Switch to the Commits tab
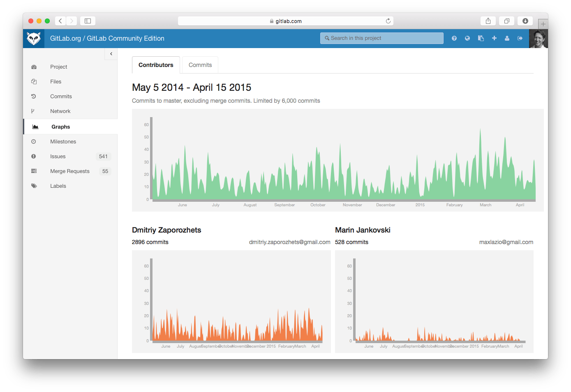The image size is (571, 392). [x=200, y=65]
